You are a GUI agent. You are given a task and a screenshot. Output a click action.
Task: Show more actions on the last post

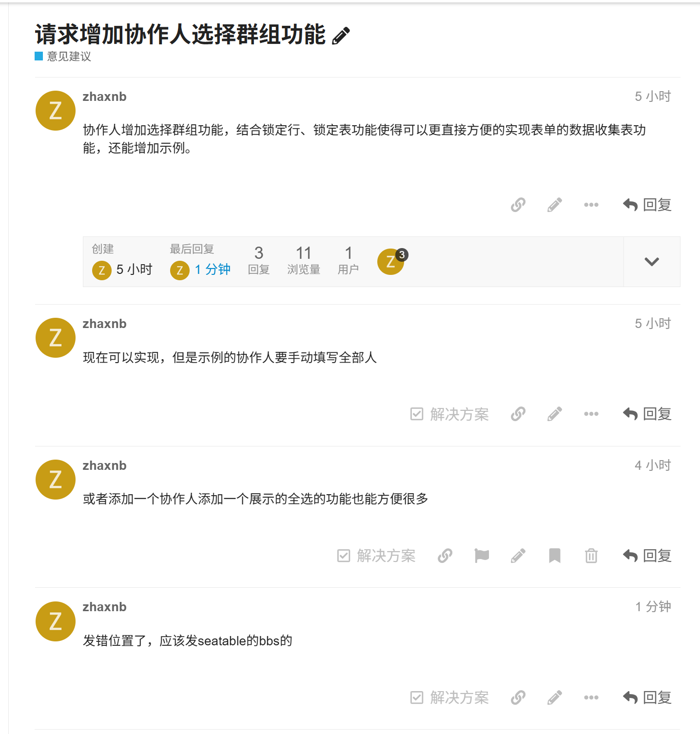click(591, 697)
